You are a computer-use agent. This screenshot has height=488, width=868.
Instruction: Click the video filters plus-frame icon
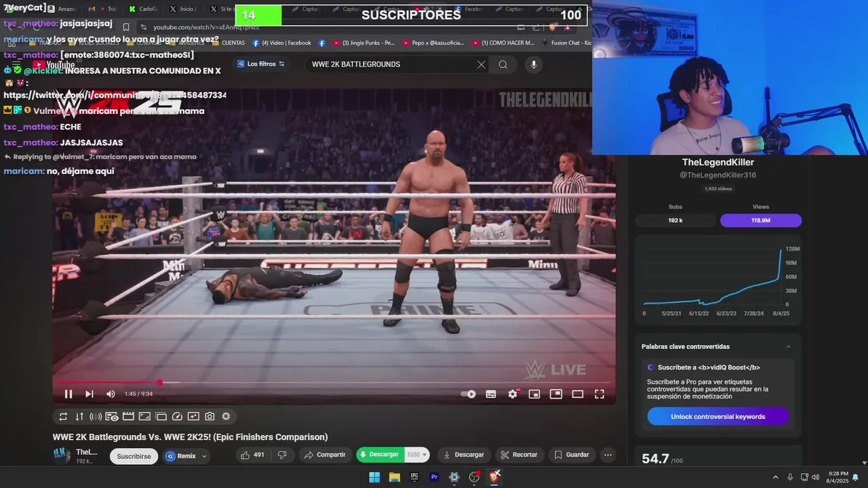tap(193, 417)
